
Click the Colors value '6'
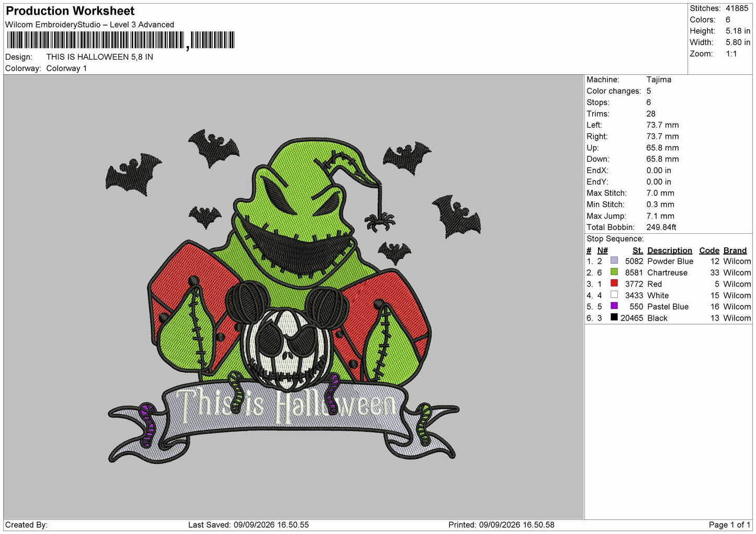[728, 20]
